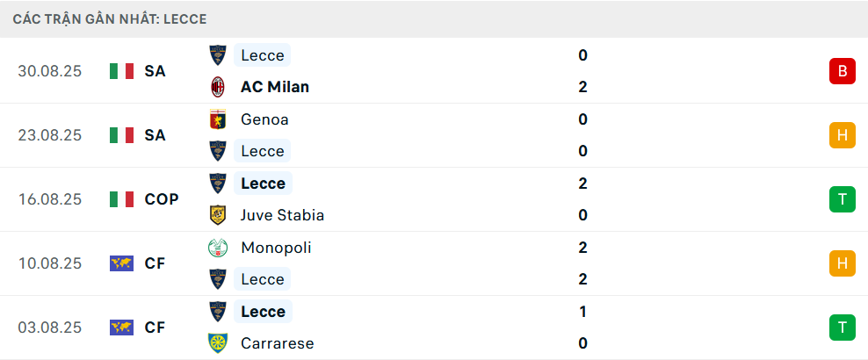Click Lecce crest in the 30.08.25 match

coord(217,55)
